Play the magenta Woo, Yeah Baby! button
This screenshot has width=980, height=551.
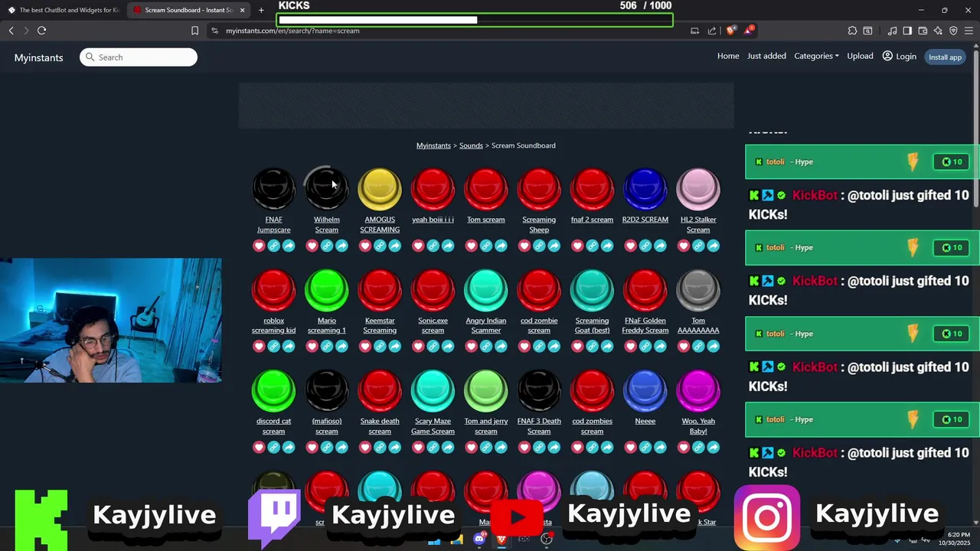click(x=698, y=391)
